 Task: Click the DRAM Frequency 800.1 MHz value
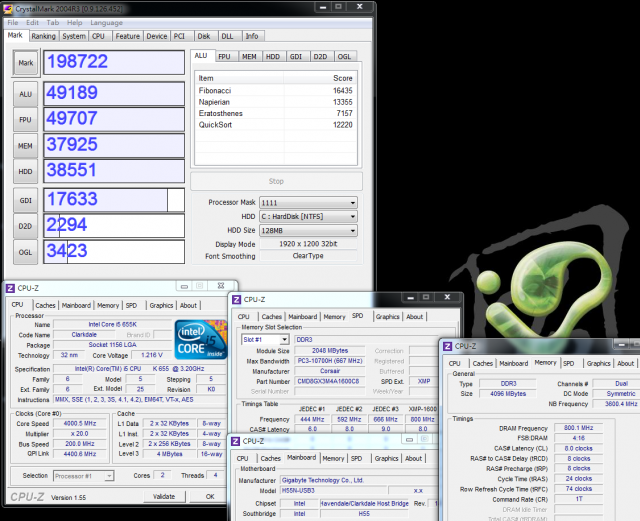[578, 428]
